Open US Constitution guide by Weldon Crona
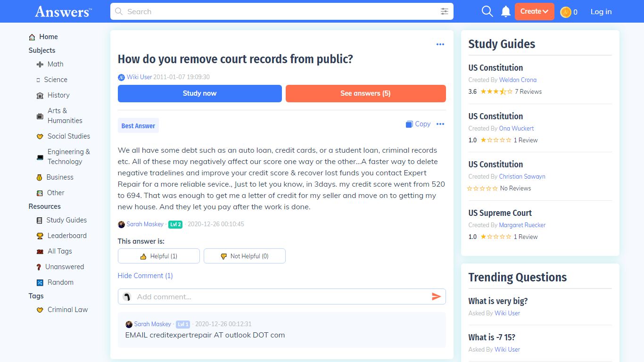The width and height of the screenshot is (644, 362). click(495, 68)
